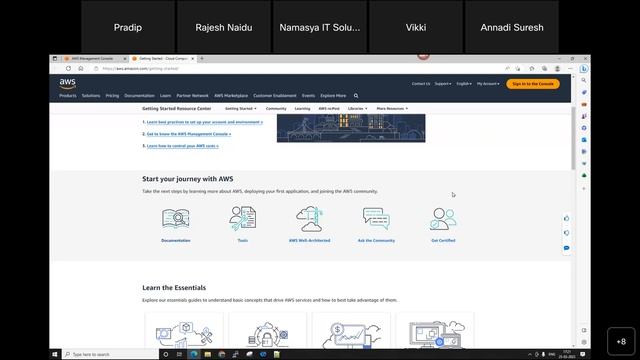
Task: Open Outlook in the Edge sidebar
Action: [x=584, y=140]
